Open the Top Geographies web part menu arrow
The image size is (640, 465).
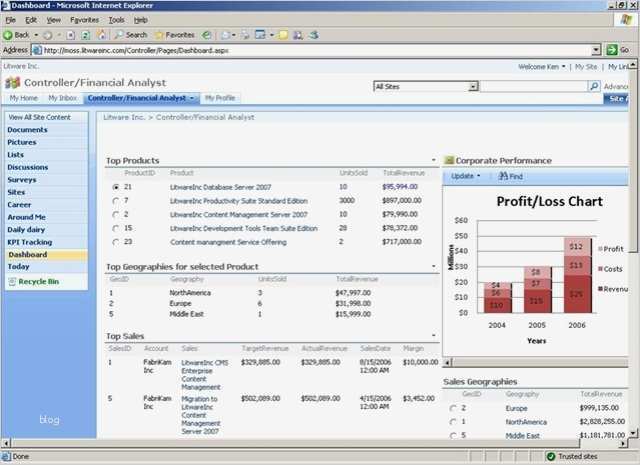coord(433,266)
